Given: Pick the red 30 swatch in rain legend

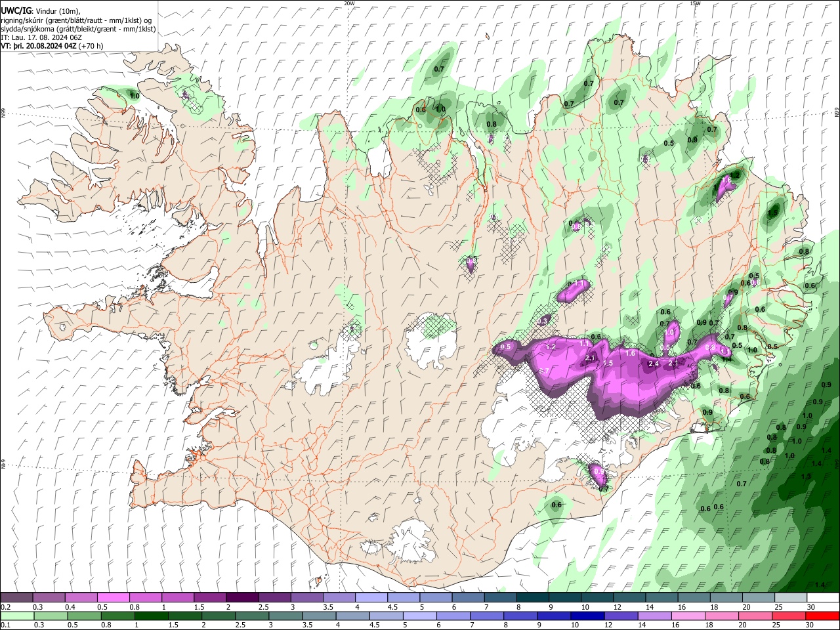Looking at the screenshot, I should click(x=822, y=616).
